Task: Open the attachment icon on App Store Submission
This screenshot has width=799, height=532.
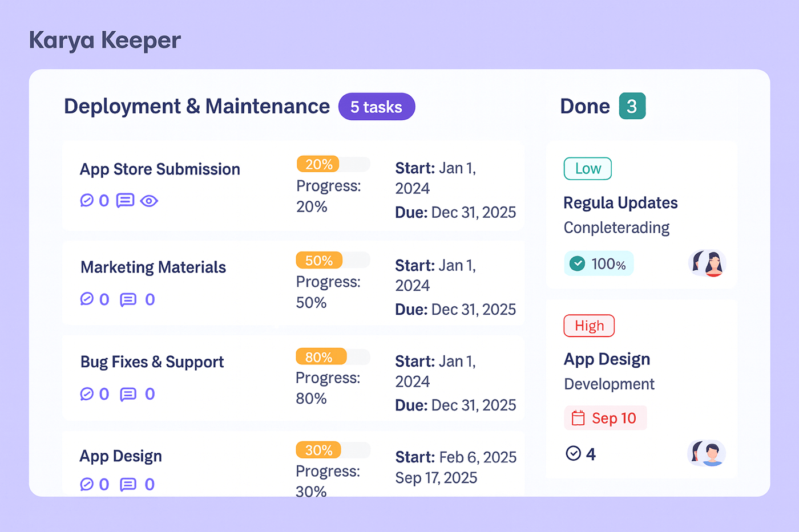Action: pyautogui.click(x=87, y=201)
